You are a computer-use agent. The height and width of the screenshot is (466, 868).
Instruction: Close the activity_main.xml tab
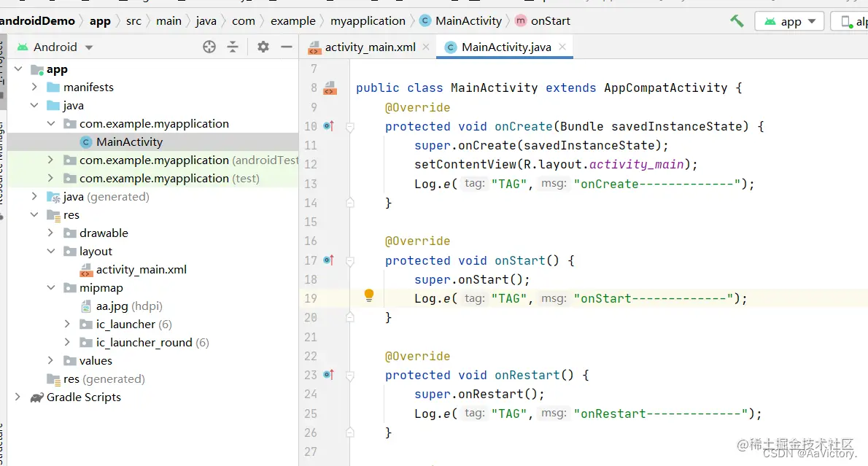pos(426,47)
